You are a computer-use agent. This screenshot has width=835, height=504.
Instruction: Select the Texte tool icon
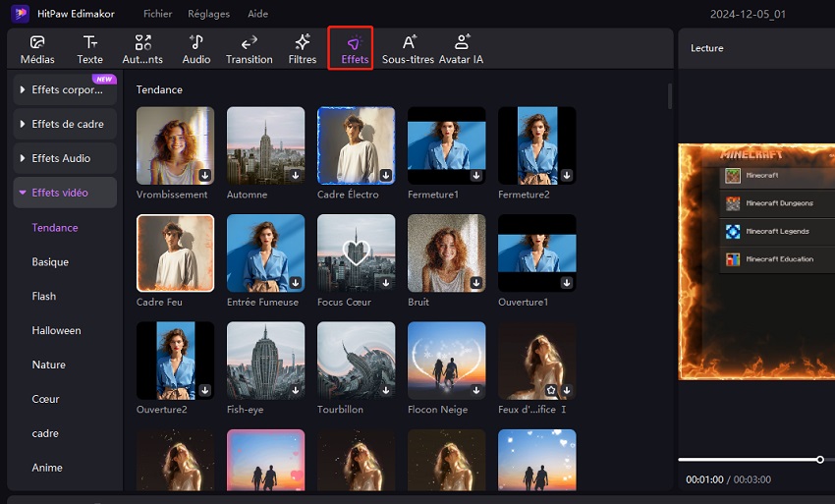89,42
